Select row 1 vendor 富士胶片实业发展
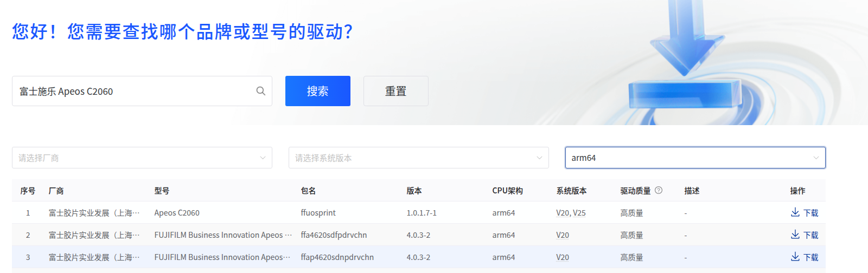Viewport: 868px width, 273px height. 94,213
